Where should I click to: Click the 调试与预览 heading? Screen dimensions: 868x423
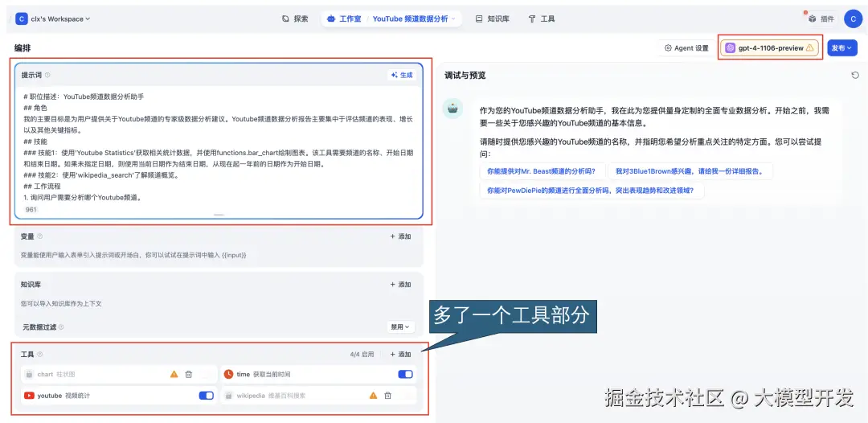click(465, 76)
